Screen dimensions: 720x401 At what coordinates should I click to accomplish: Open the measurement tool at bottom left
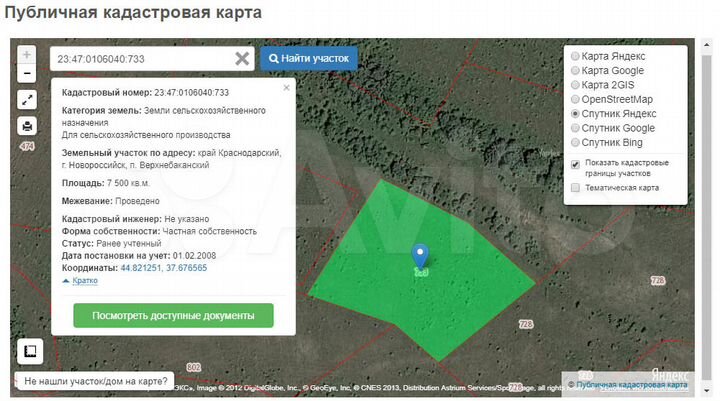(x=30, y=351)
